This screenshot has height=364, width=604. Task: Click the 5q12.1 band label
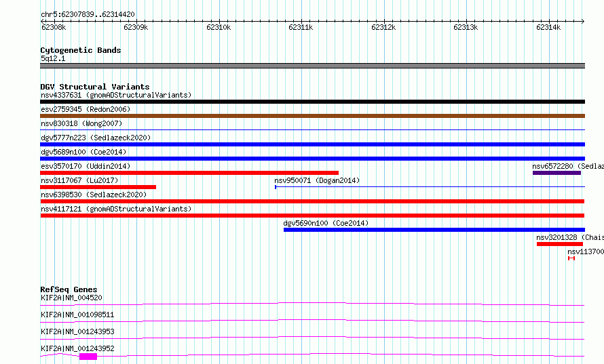(53, 58)
